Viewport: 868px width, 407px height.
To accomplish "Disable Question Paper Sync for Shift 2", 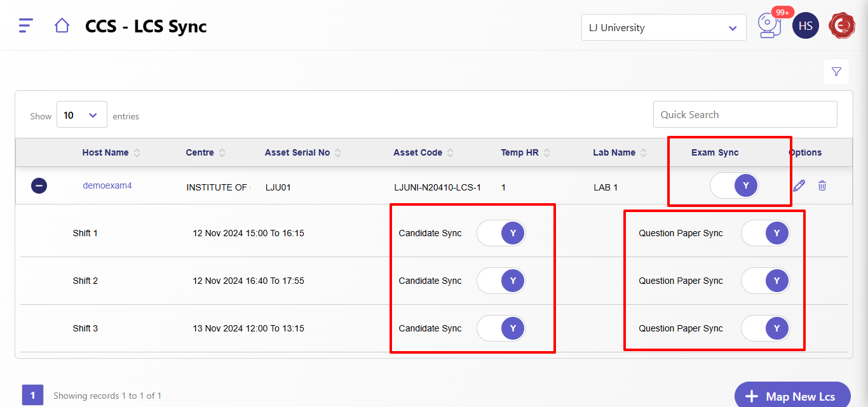I will 765,281.
